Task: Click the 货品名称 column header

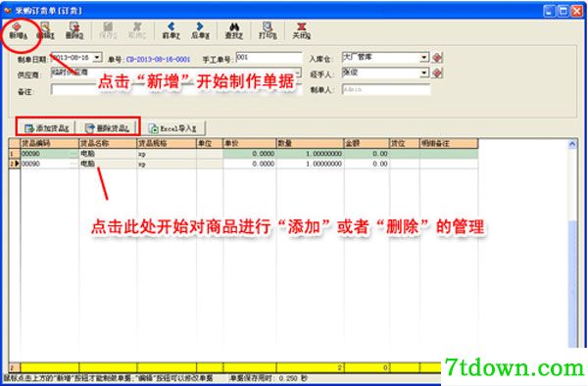Action: click(108, 143)
